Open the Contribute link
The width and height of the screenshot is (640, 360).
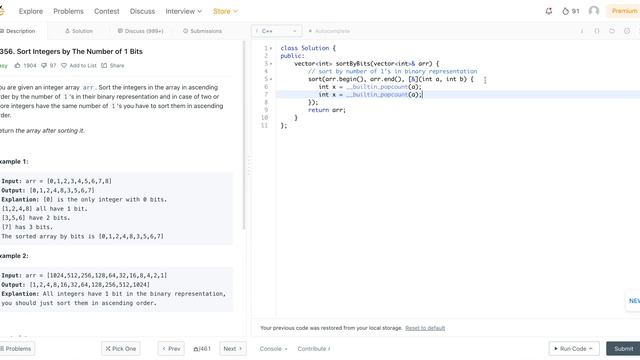click(x=313, y=349)
